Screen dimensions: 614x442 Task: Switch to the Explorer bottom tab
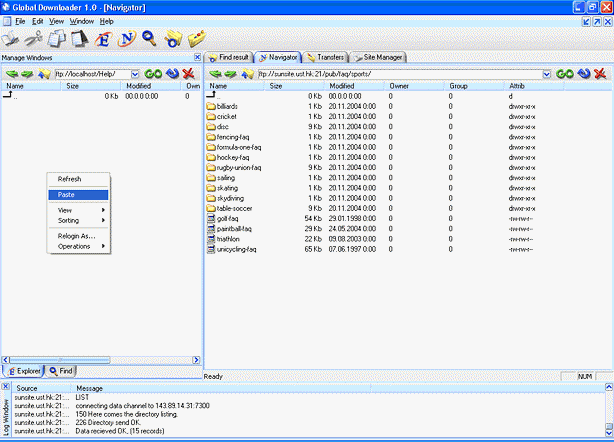click(23, 371)
